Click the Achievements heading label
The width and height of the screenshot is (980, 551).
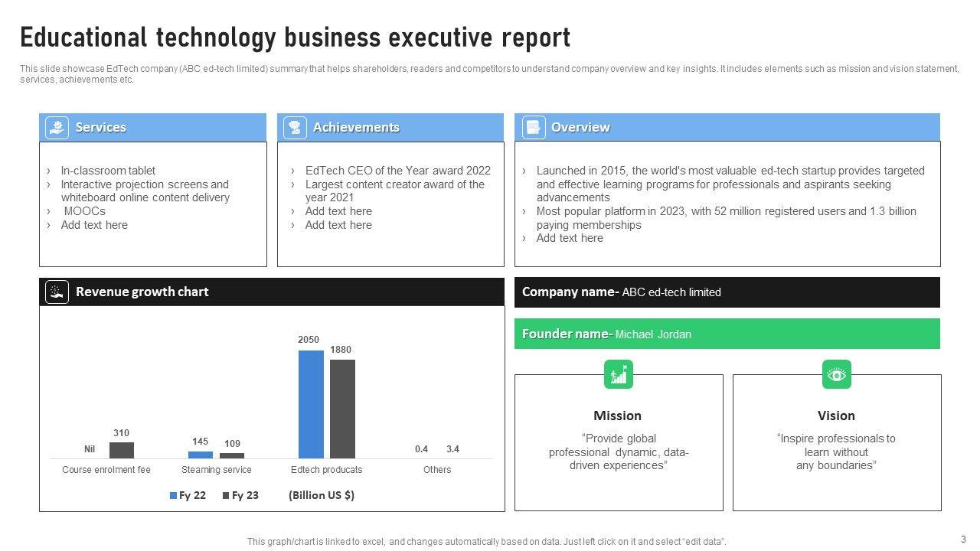356,128
